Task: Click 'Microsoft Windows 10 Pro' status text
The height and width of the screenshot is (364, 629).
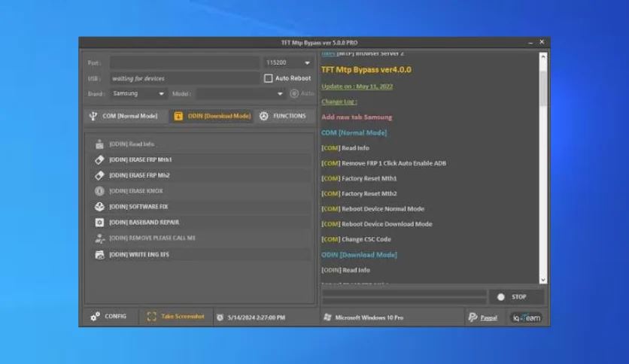Action: point(369,317)
